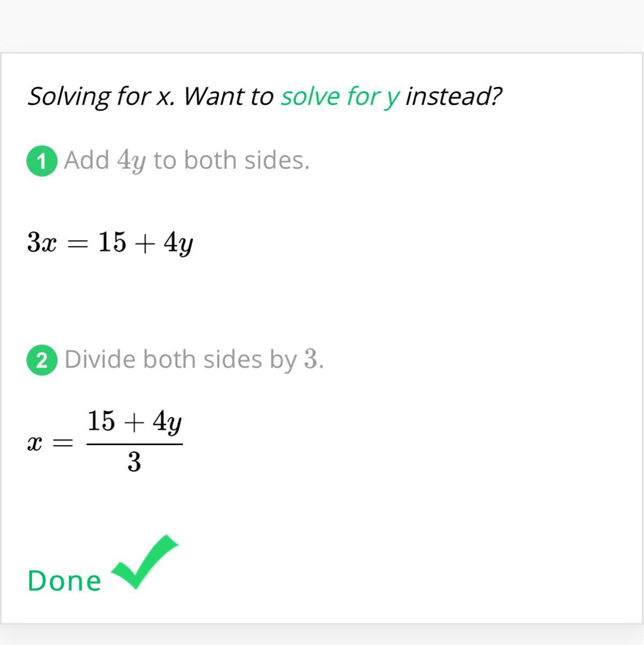Click the green checkmark beside Done
Viewport: 644px width, 645px height.
[x=144, y=563]
